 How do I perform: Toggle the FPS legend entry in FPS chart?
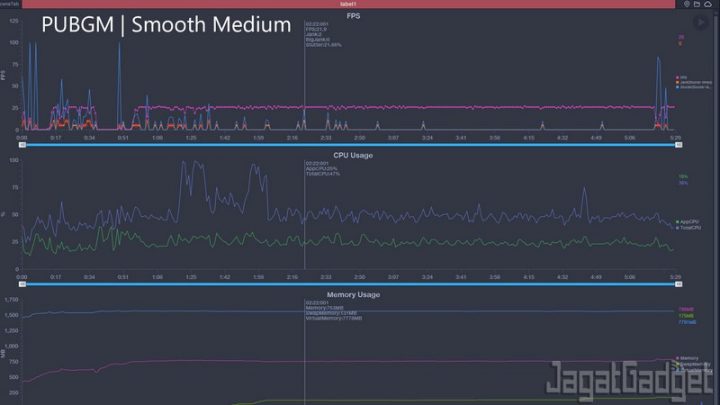(x=681, y=78)
